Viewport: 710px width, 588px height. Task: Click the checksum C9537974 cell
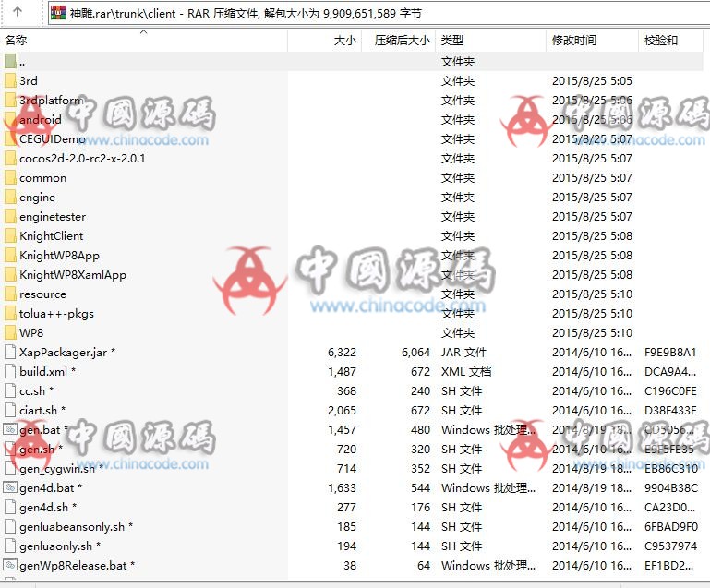coord(670,546)
